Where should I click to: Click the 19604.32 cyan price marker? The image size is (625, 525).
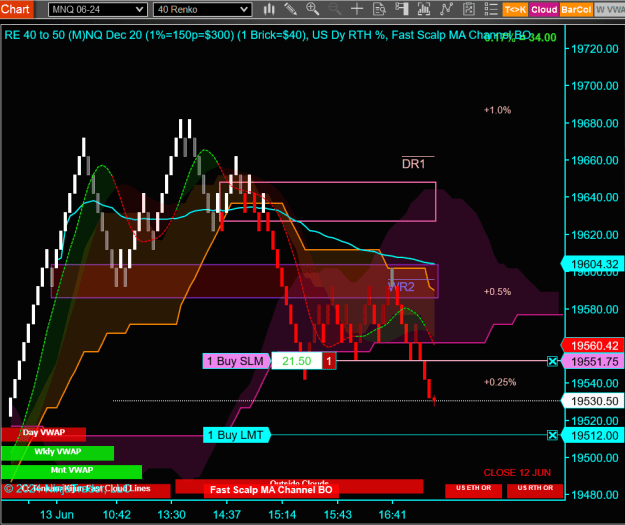click(x=593, y=264)
